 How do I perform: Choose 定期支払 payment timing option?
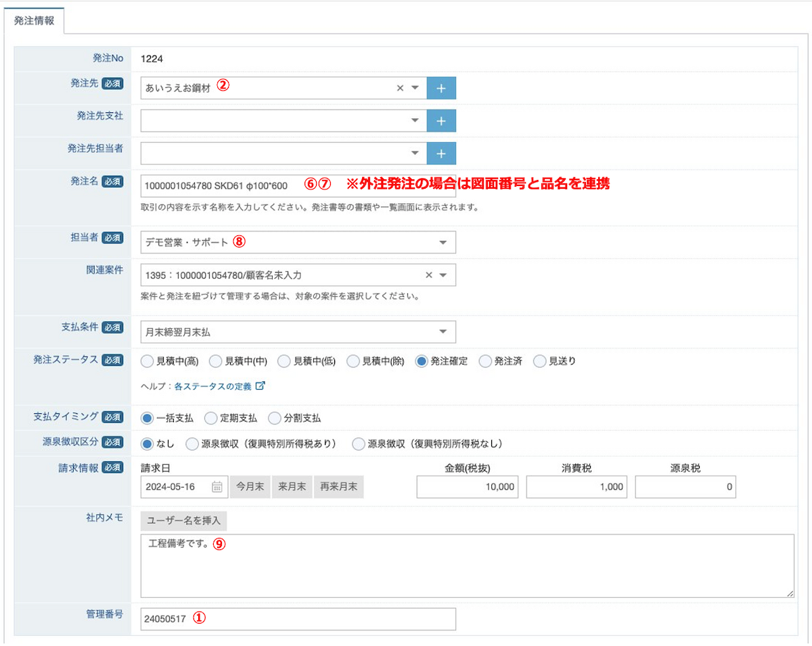pyautogui.click(x=211, y=418)
